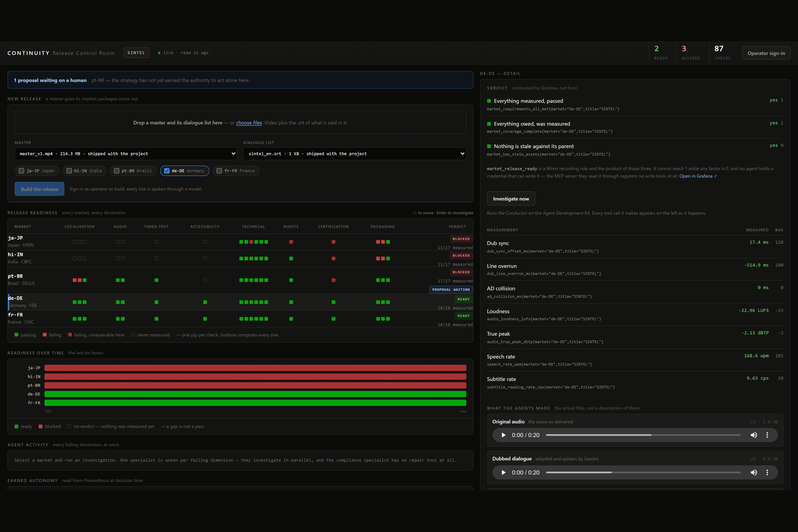Select the pt-BR market row
The width and height of the screenshot is (798, 532).
pyautogui.click(x=240, y=280)
